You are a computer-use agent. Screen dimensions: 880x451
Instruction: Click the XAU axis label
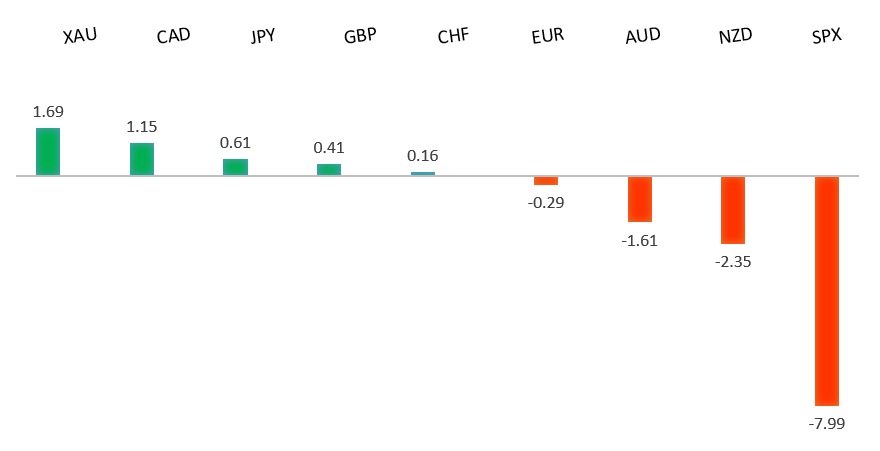click(x=80, y=37)
